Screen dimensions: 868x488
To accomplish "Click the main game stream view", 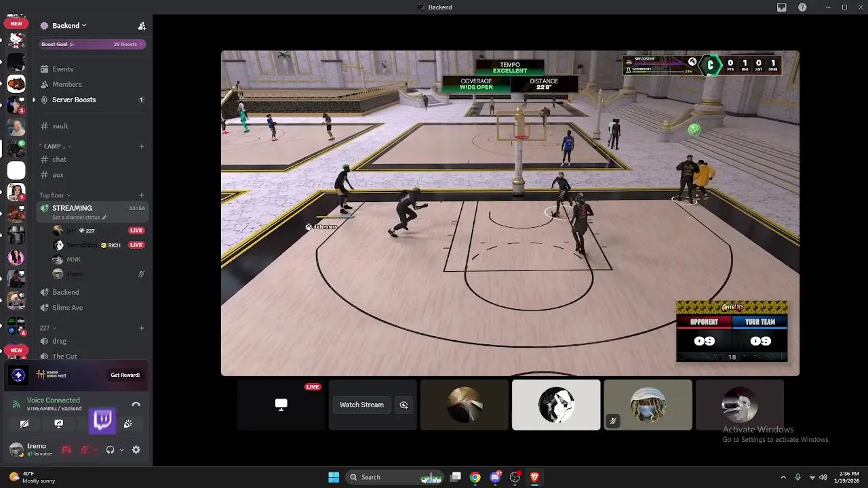I will (510, 213).
